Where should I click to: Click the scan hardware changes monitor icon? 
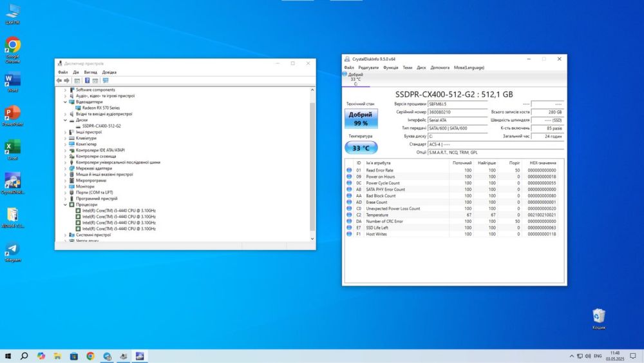coord(106,81)
